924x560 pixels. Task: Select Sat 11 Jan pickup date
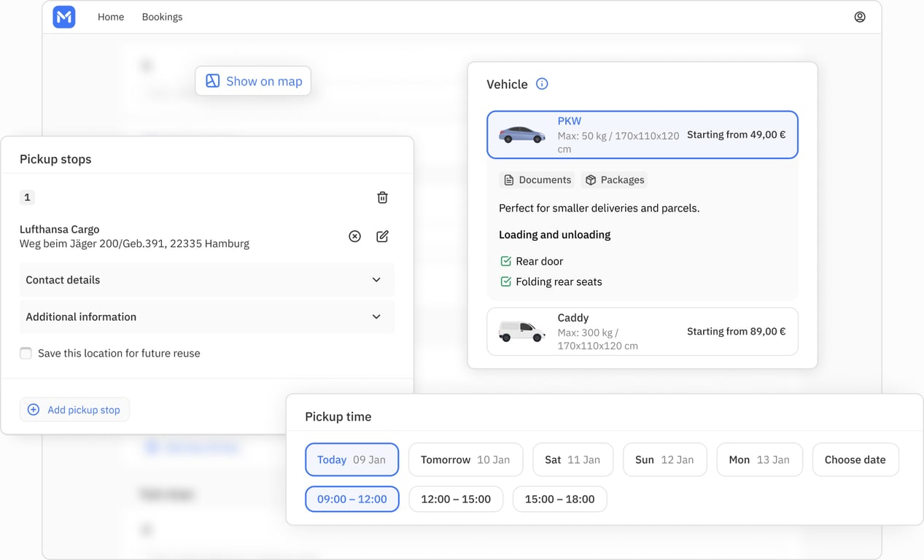coord(572,460)
